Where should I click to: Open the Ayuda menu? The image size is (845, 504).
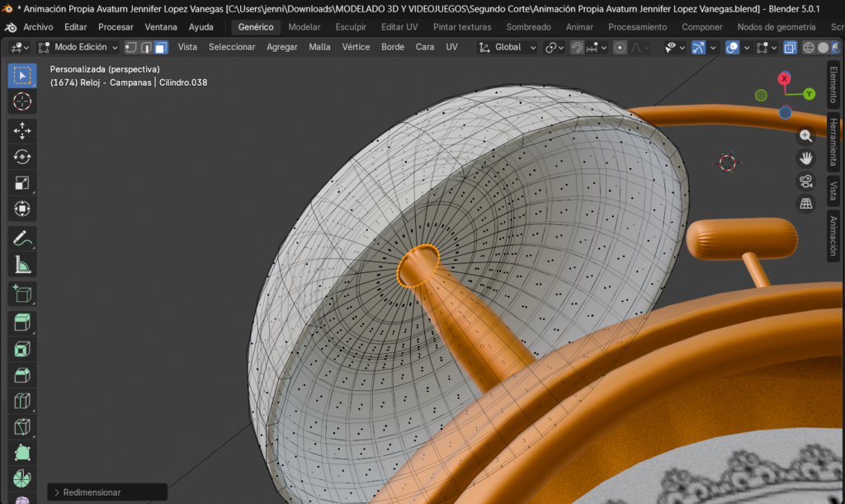[201, 27]
